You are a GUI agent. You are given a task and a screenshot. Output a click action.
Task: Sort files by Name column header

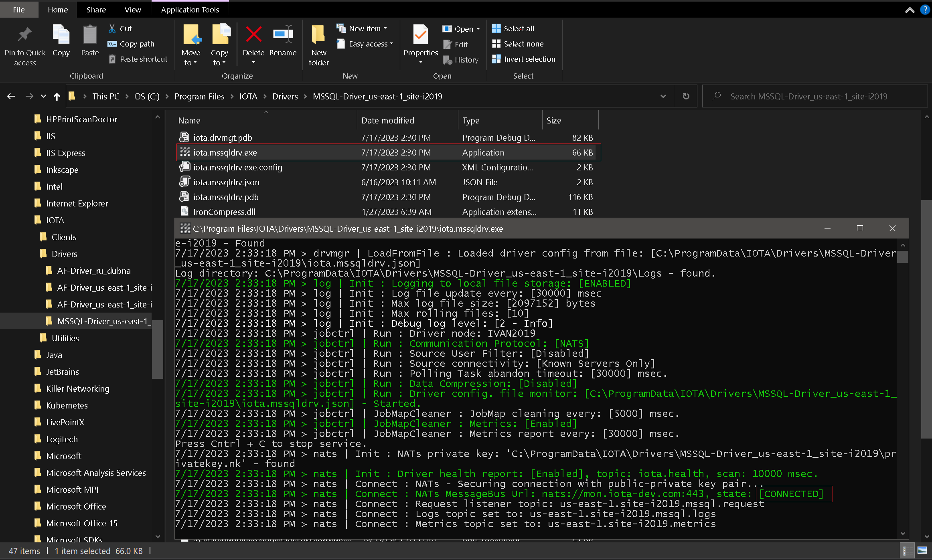(266, 120)
